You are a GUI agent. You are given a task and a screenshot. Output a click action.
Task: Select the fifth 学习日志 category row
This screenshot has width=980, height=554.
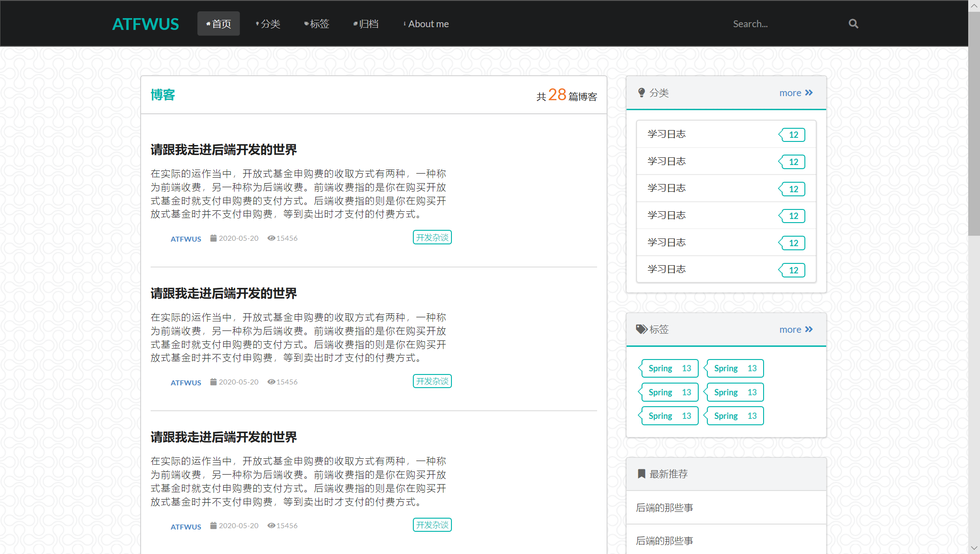point(726,243)
